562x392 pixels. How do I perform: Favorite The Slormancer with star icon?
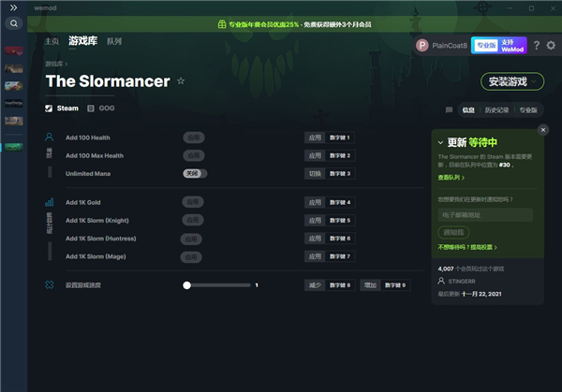181,81
